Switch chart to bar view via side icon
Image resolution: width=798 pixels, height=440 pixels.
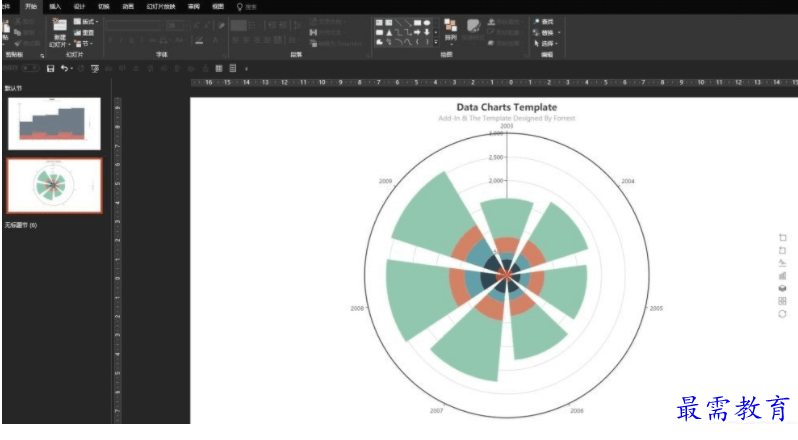click(x=782, y=275)
